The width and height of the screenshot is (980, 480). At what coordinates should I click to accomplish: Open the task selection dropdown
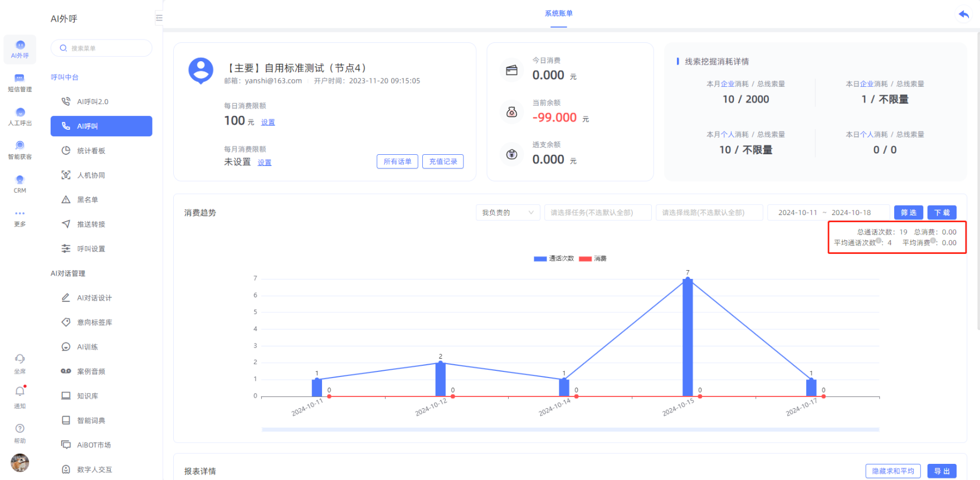[597, 213]
